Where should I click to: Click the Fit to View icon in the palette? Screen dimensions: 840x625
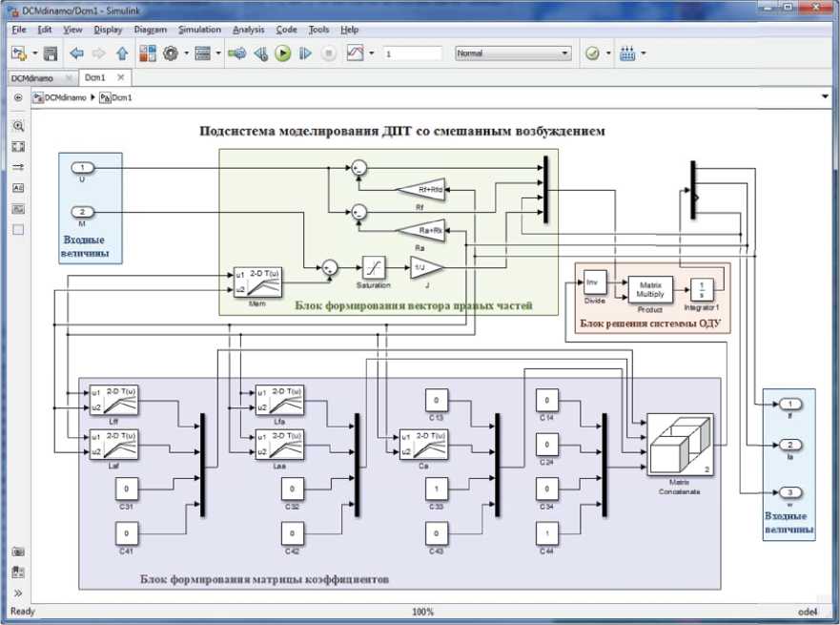(18, 146)
